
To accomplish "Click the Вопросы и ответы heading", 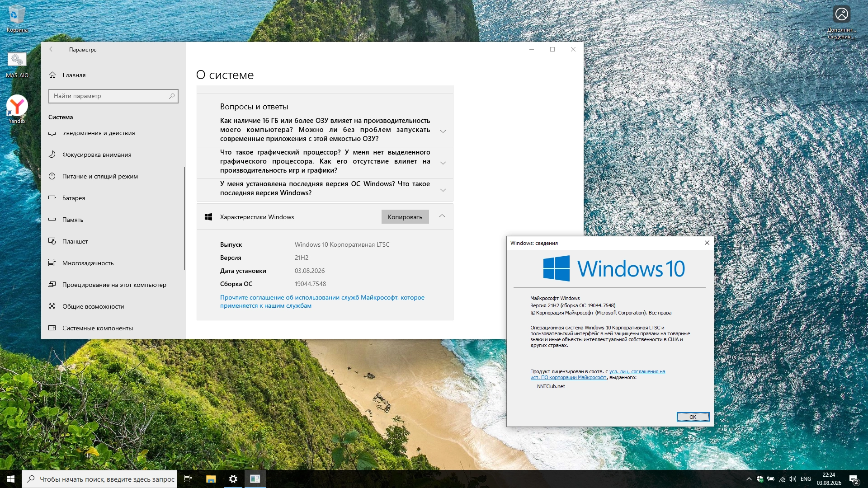I will coord(254,107).
